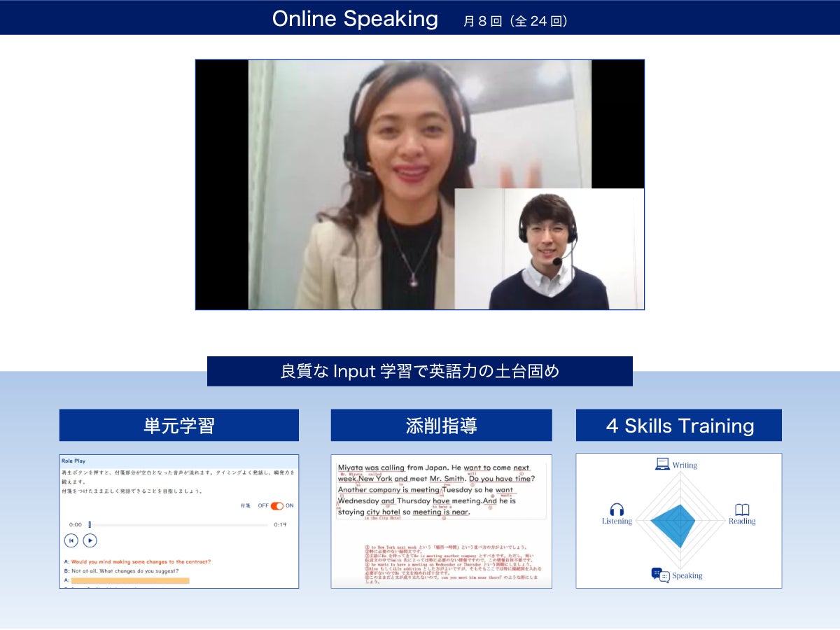Open the corrected essay thumbnail
Viewport: 840px width, 630px height.
point(441,521)
